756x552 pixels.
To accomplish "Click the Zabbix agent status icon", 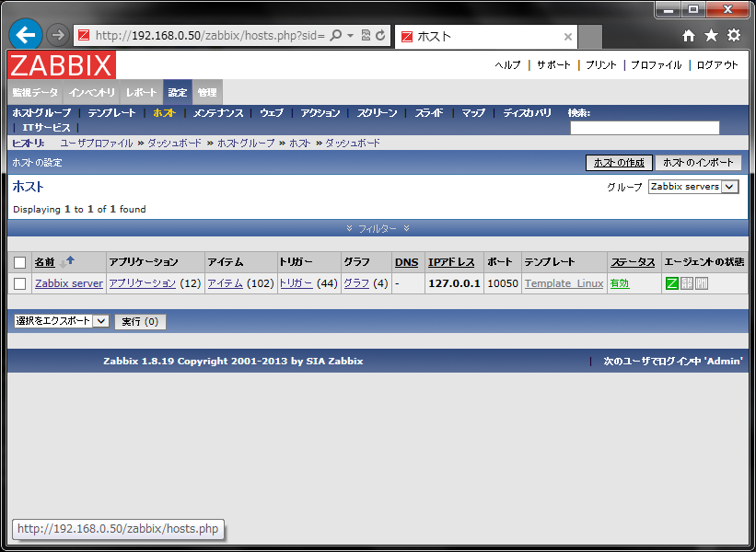I will tap(671, 283).
